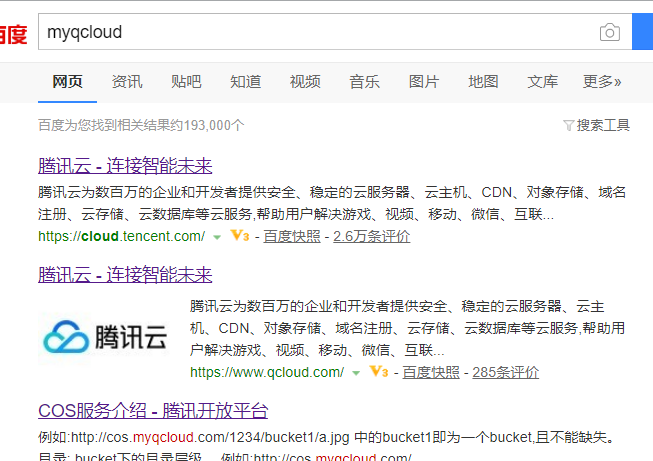This screenshot has height=461, width=653.
Task: Open 百度快照 for www.qcloud.com result
Action: (431, 372)
